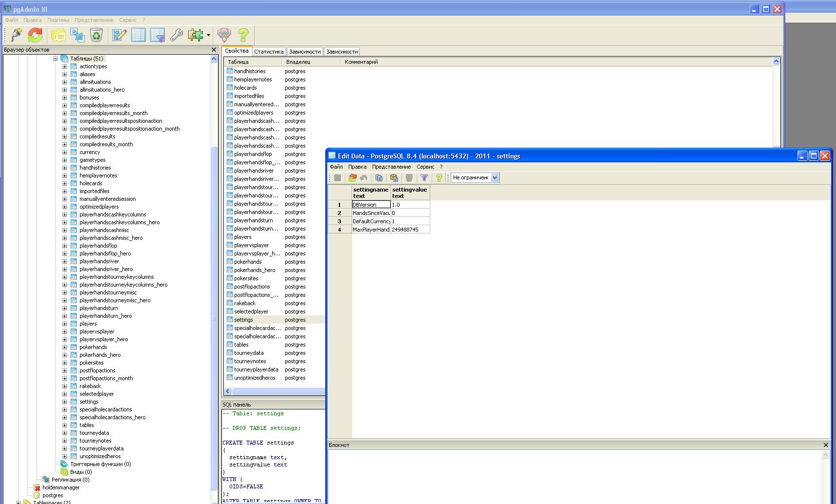Open 'Плагины' menu in pgAdmin menu bar
Screen dimensions: 836x504
click(58, 20)
